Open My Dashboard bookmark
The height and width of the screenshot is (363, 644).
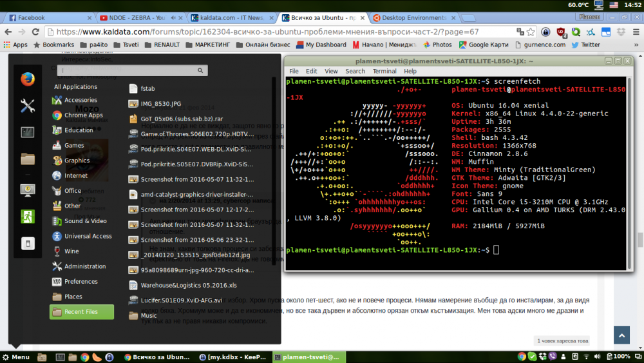click(x=321, y=44)
